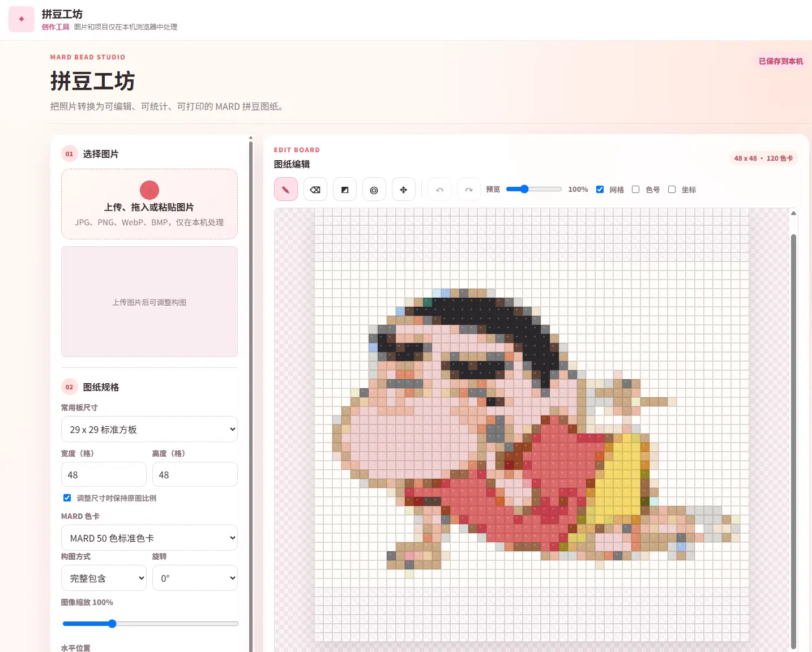Image resolution: width=812 pixels, height=652 pixels.
Task: Undo the last edit
Action: 439,190
